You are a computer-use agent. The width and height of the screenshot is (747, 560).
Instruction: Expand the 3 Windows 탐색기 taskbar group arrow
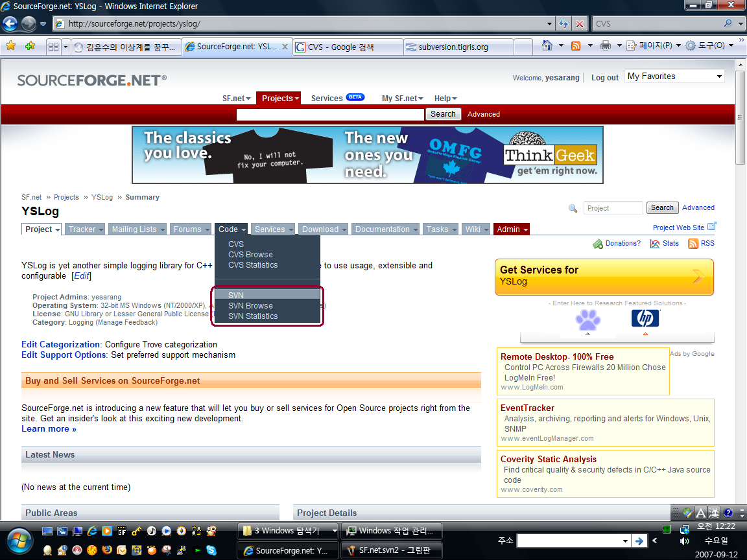tap(335, 530)
